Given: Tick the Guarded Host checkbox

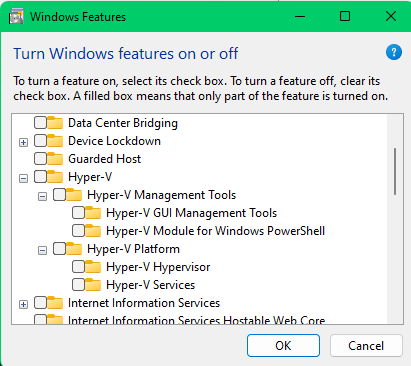Looking at the screenshot, I should point(40,159).
